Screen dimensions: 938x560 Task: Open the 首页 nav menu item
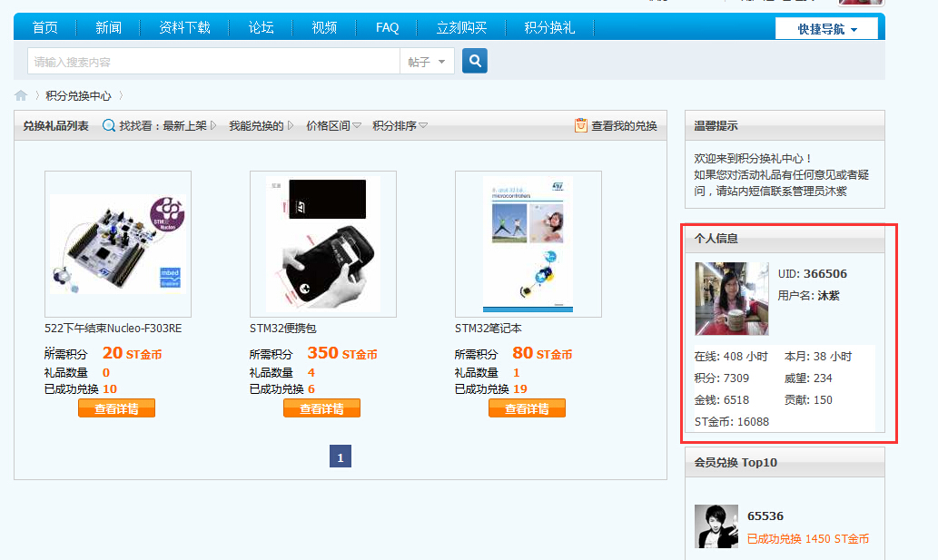click(44, 27)
